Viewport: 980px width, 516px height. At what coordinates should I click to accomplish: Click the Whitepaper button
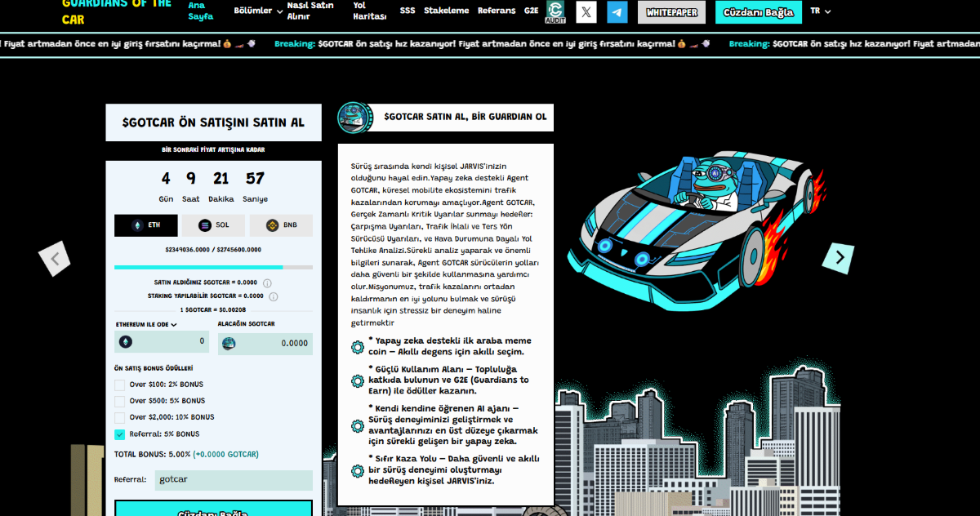pyautogui.click(x=671, y=12)
